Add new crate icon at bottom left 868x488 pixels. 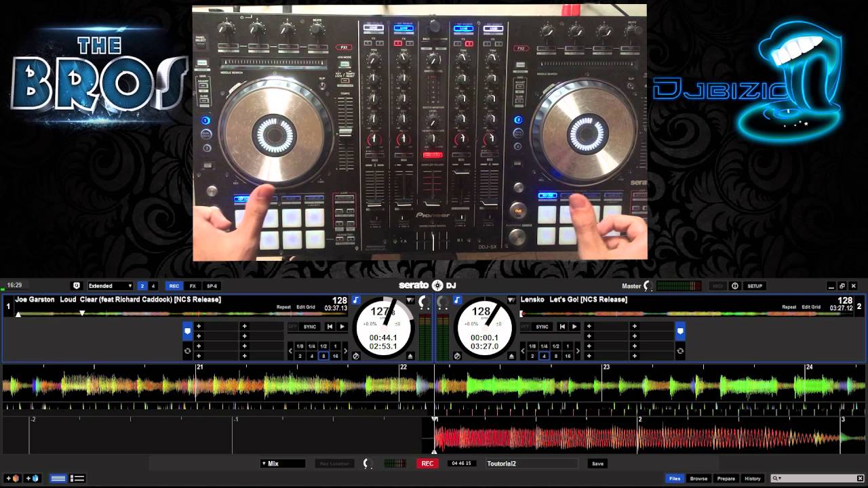(13, 479)
